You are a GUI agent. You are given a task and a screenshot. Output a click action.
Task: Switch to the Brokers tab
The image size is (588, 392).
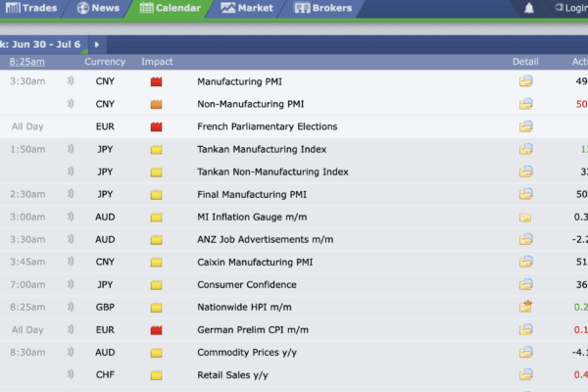coord(322,8)
